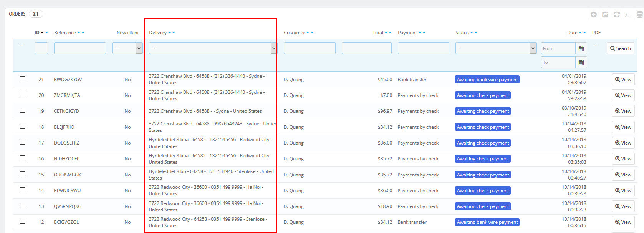
Task: View order 14 FTWNICSWU
Action: pos(623,191)
